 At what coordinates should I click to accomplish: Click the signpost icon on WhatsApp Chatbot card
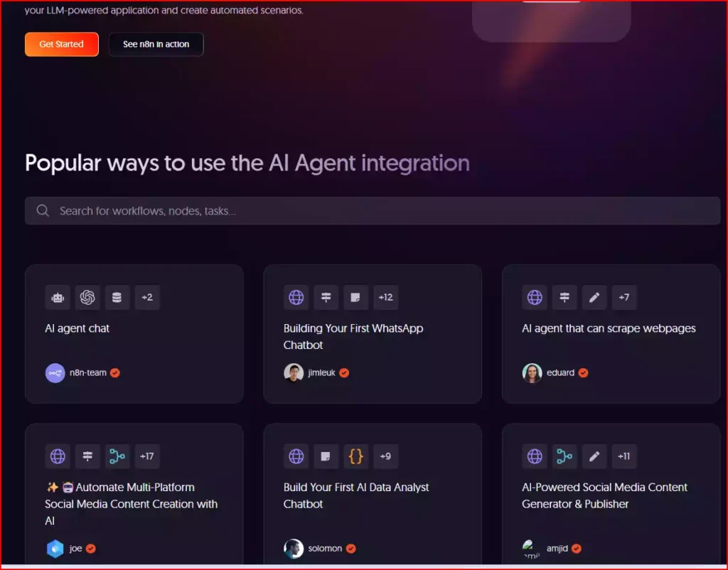coord(326,297)
